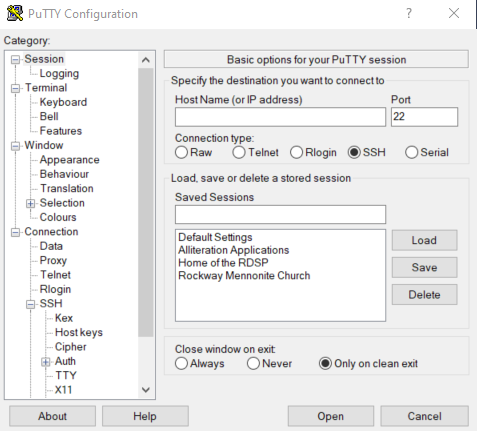Expand the Selection tree node
Screen dimensions: 477x431
[x=30, y=203]
